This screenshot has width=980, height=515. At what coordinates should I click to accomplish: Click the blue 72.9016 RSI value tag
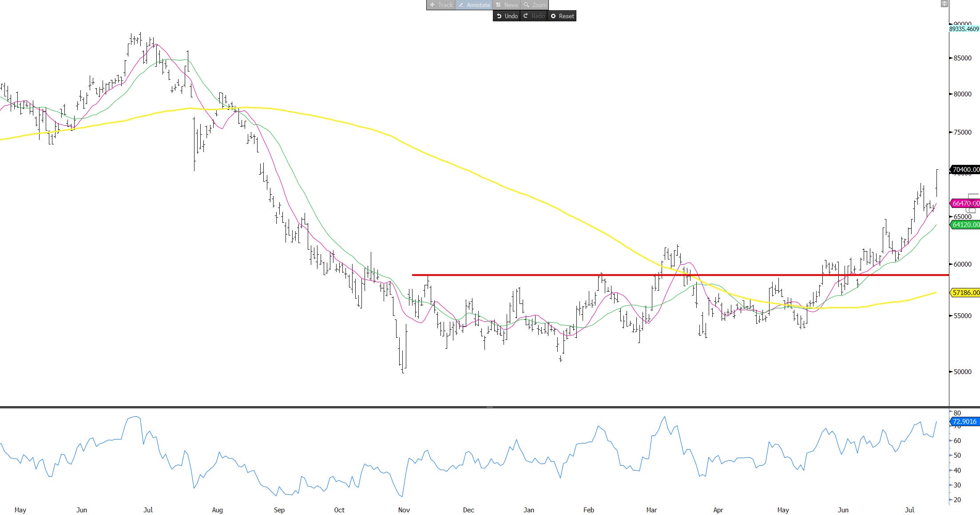point(964,422)
